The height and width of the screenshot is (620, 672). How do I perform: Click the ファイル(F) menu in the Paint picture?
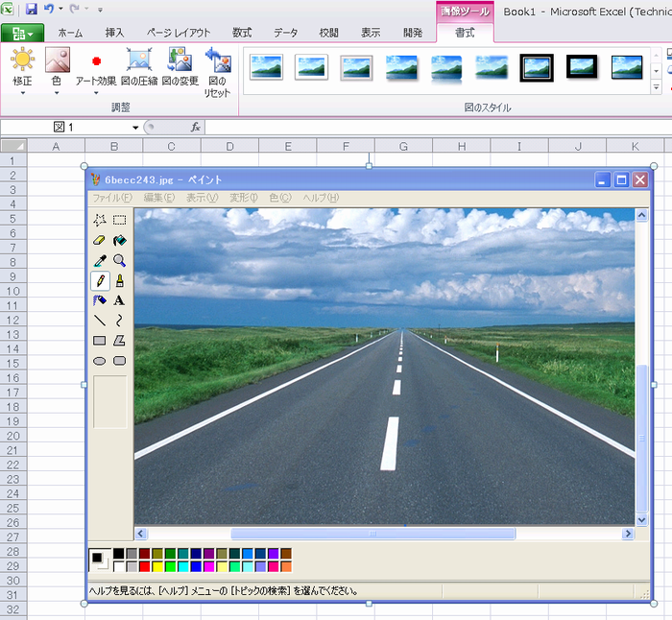112,198
